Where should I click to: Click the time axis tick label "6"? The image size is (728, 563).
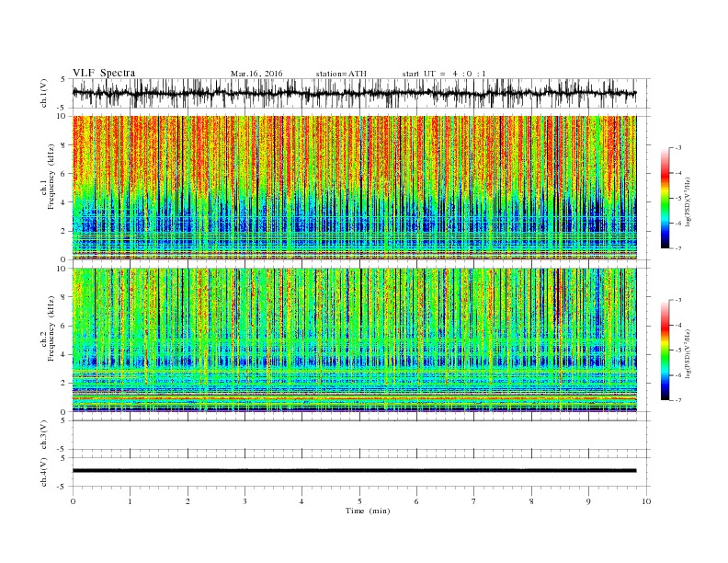coord(417,501)
